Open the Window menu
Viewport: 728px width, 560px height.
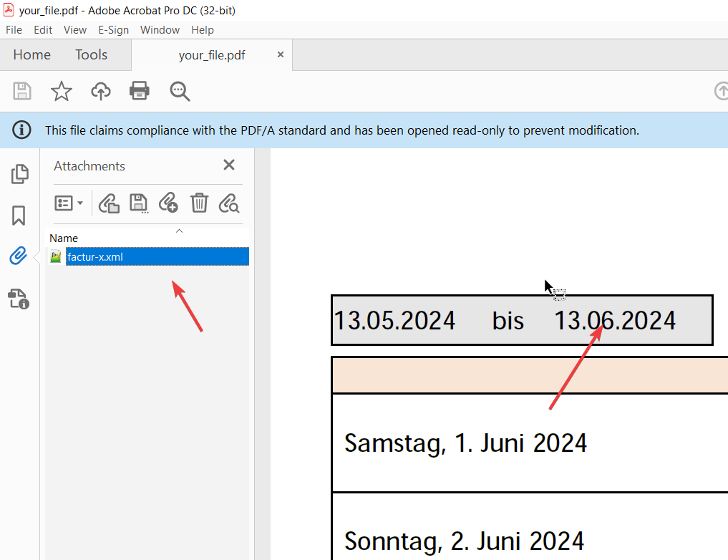point(160,29)
